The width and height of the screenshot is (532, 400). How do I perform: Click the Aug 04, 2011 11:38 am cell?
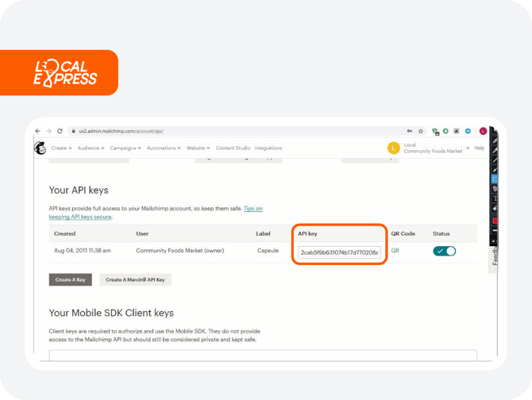(x=82, y=251)
